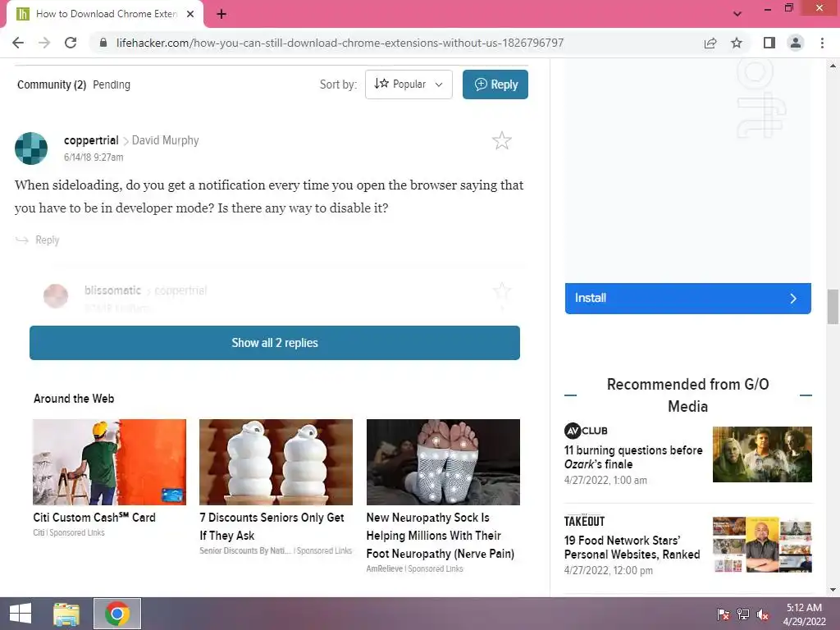840x630 pixels.
Task: Click the Chrome taskbar icon
Action: (117, 614)
